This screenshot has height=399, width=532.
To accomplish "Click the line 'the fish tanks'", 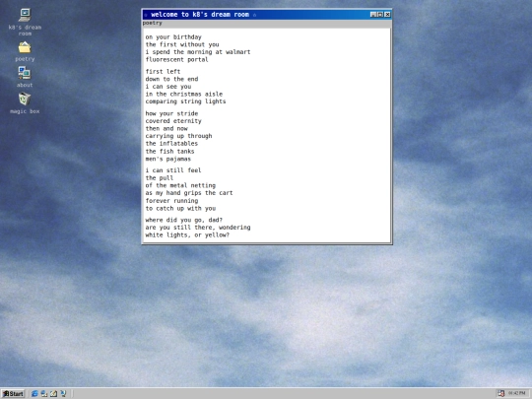I will [170, 152].
